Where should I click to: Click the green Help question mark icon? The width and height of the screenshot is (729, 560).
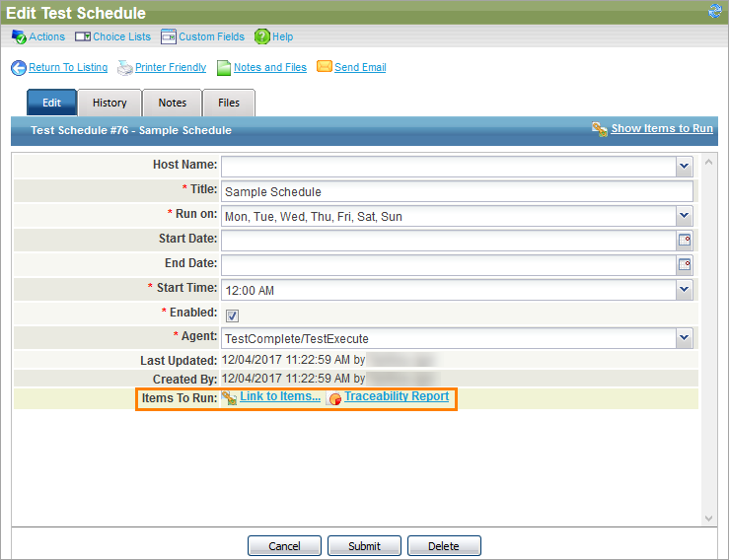262,36
